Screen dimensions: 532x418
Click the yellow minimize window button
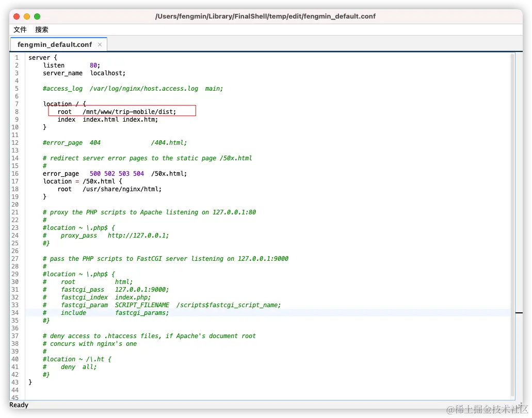27,16
